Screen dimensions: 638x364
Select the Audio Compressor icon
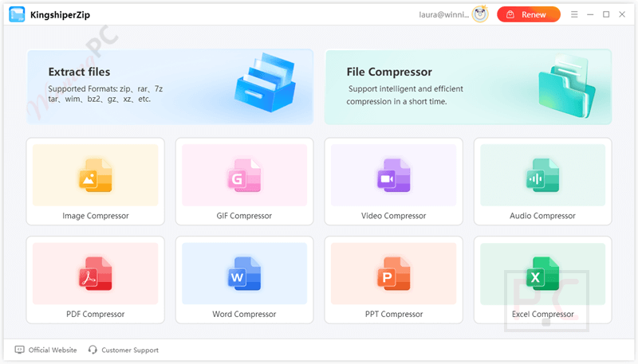click(542, 175)
